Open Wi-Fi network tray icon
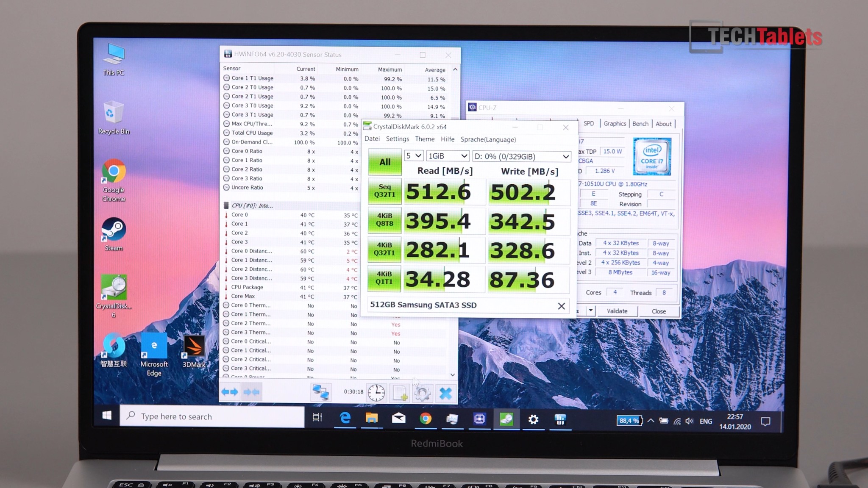 [x=677, y=421]
